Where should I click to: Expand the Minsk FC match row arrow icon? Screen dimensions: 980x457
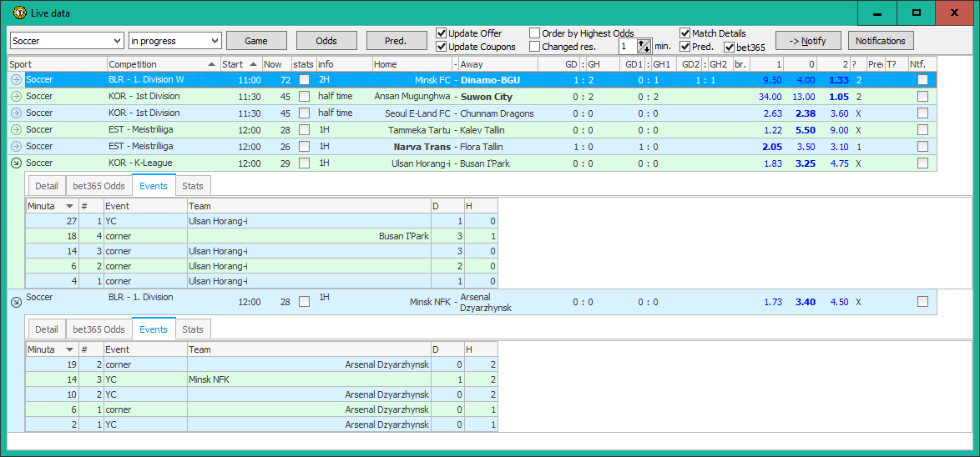click(x=16, y=80)
